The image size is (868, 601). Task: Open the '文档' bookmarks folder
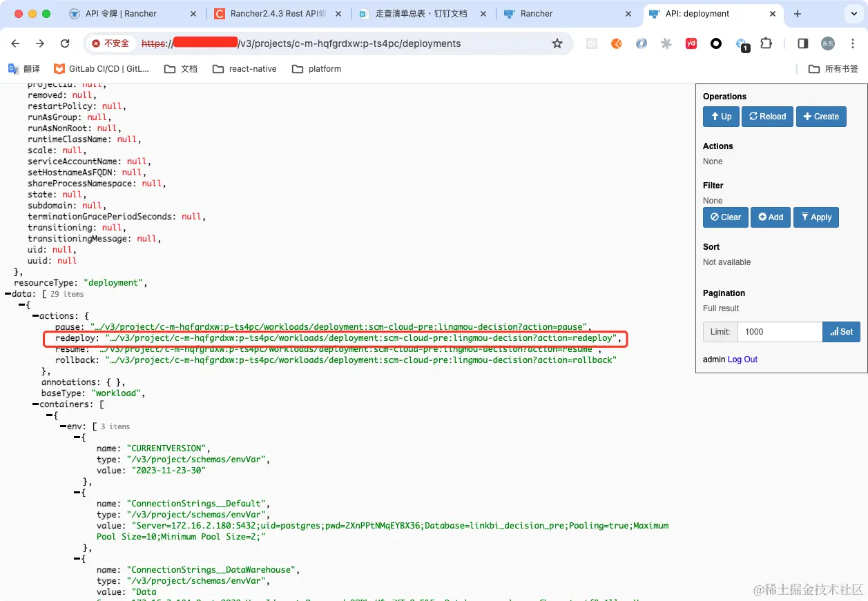coord(181,69)
